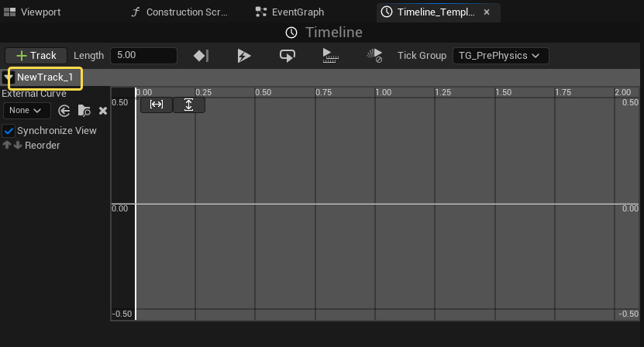Image resolution: width=644 pixels, height=347 pixels.
Task: Open the Tick Group TG_PrePhysics dropdown
Action: pyautogui.click(x=499, y=56)
